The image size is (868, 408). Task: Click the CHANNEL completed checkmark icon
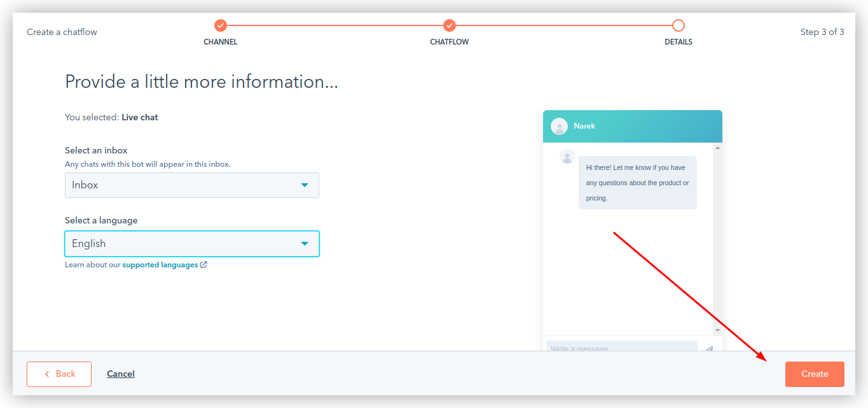tap(220, 25)
